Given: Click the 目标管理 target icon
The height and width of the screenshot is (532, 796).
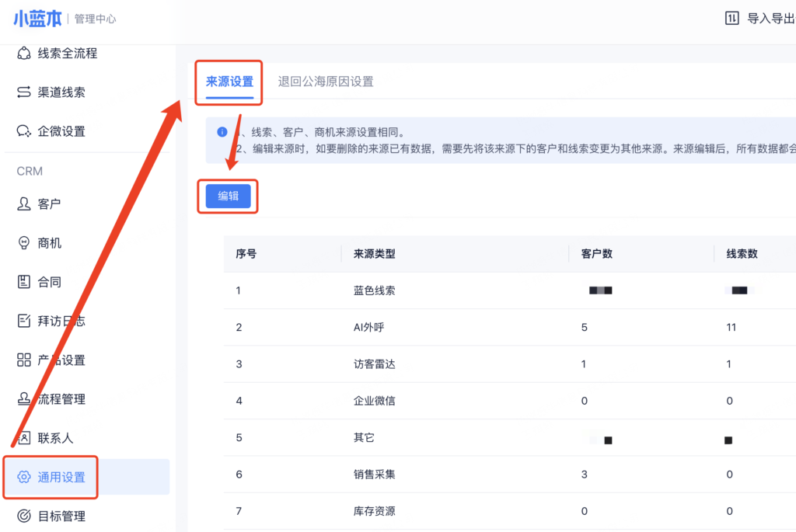Looking at the screenshot, I should pos(24,516).
